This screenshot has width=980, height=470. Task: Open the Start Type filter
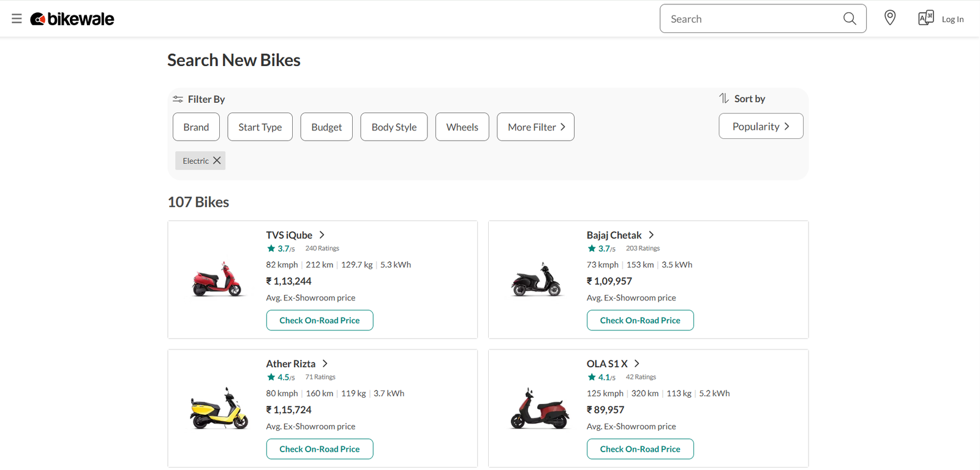260,127
